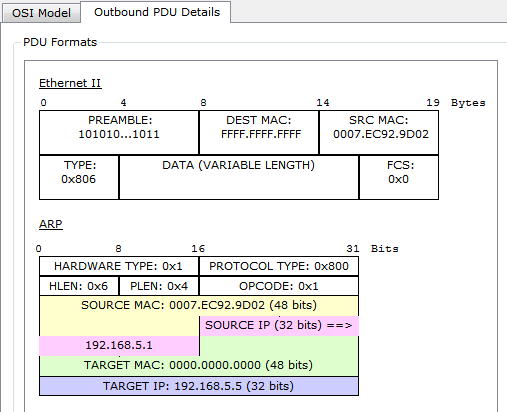Select the Outbound PDU Details tab
This screenshot has width=507, height=412.
[156, 12]
